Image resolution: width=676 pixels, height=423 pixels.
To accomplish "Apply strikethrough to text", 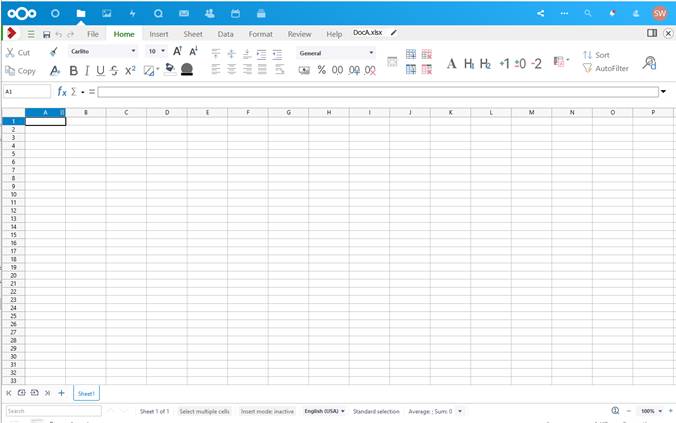I will tap(114, 70).
